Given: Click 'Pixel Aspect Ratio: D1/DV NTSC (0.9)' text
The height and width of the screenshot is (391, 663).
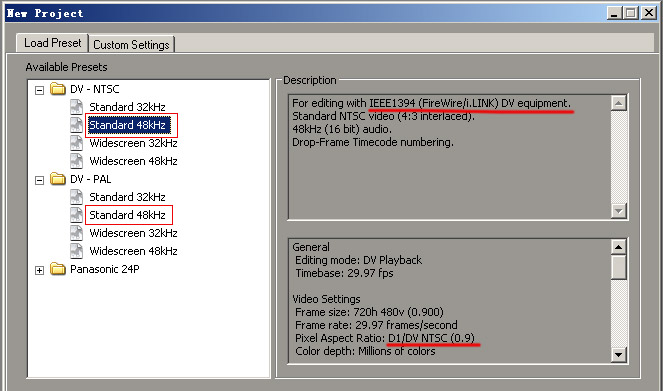Looking at the screenshot, I should [x=385, y=338].
